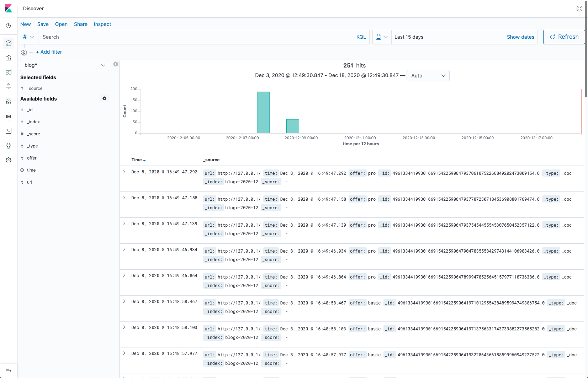Expand the 16:49:46.864 document row
Image resolution: width=588 pixels, height=378 pixels.
[124, 276]
